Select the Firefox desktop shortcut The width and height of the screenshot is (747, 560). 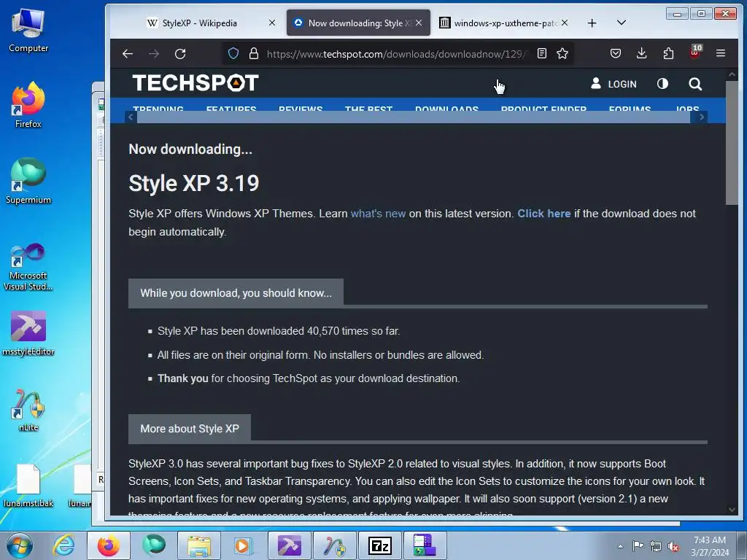point(28,105)
